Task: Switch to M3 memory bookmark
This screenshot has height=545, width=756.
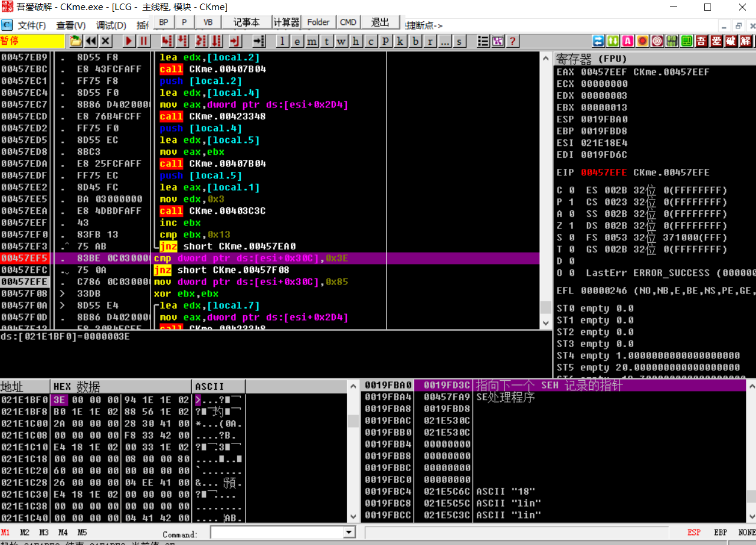Action: tap(44, 533)
